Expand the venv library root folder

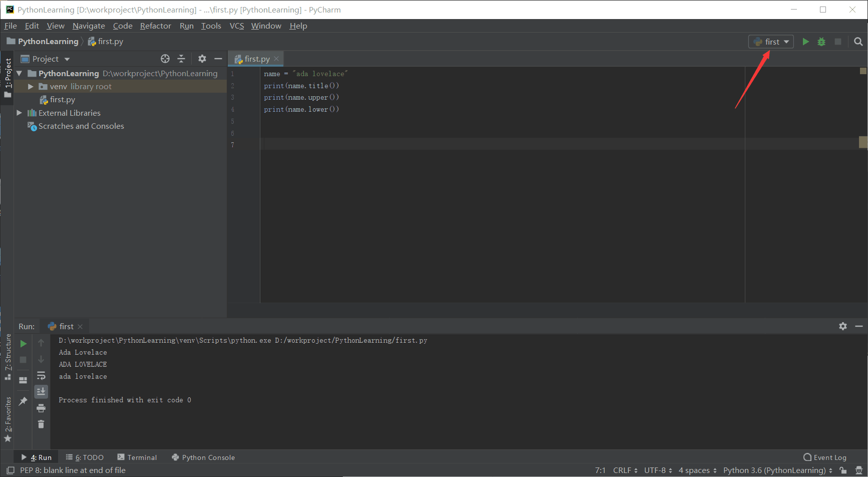click(31, 86)
